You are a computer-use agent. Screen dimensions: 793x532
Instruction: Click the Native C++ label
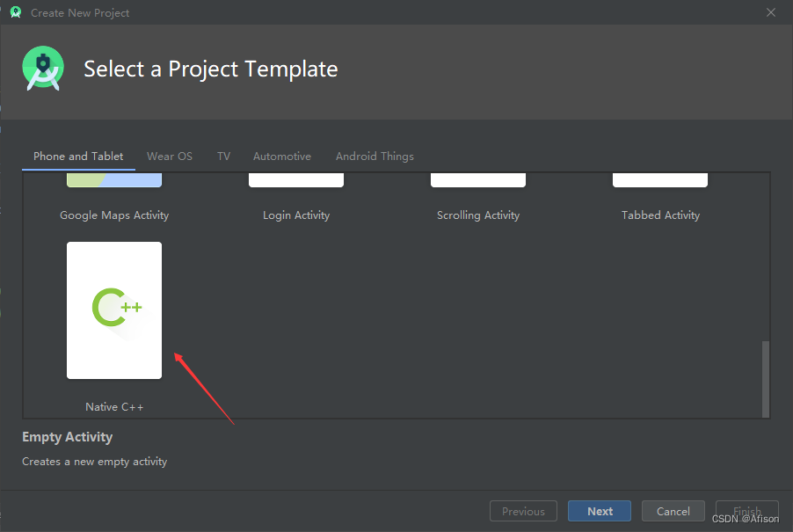click(x=114, y=407)
